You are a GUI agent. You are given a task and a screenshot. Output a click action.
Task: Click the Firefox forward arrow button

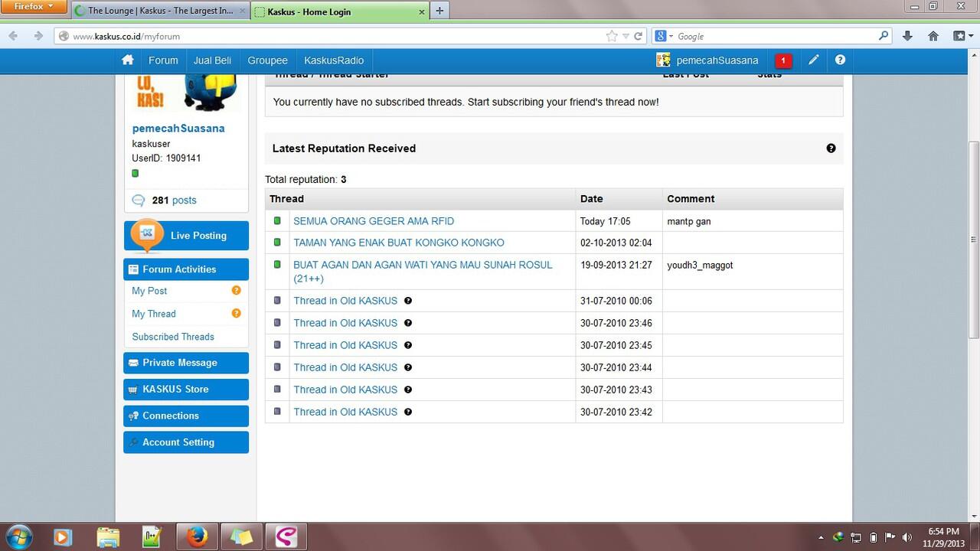(x=38, y=36)
